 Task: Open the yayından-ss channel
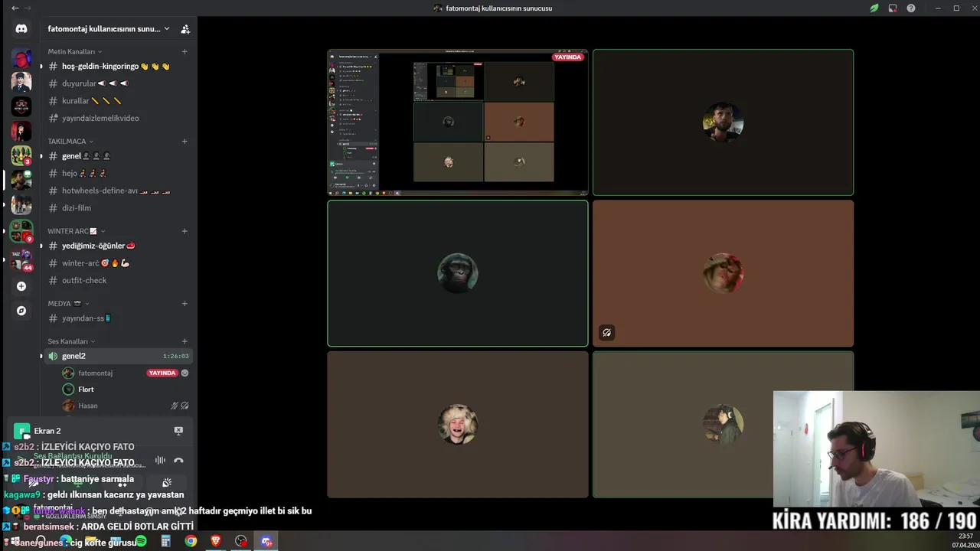[118, 318]
